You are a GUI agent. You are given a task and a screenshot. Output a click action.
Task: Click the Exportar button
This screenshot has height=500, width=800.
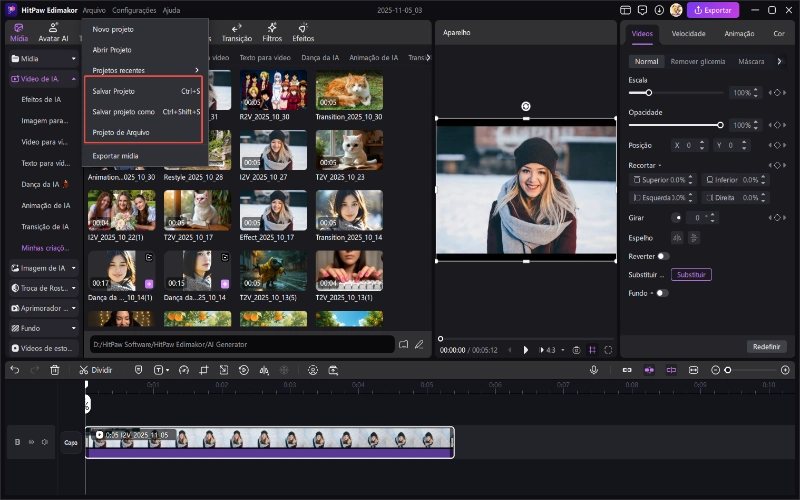[x=713, y=10]
